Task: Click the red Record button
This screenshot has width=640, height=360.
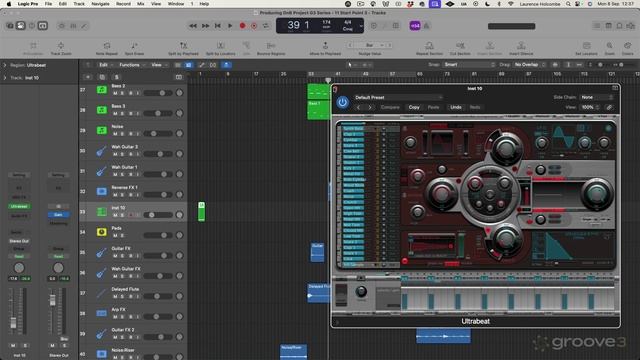Action: click(242, 26)
